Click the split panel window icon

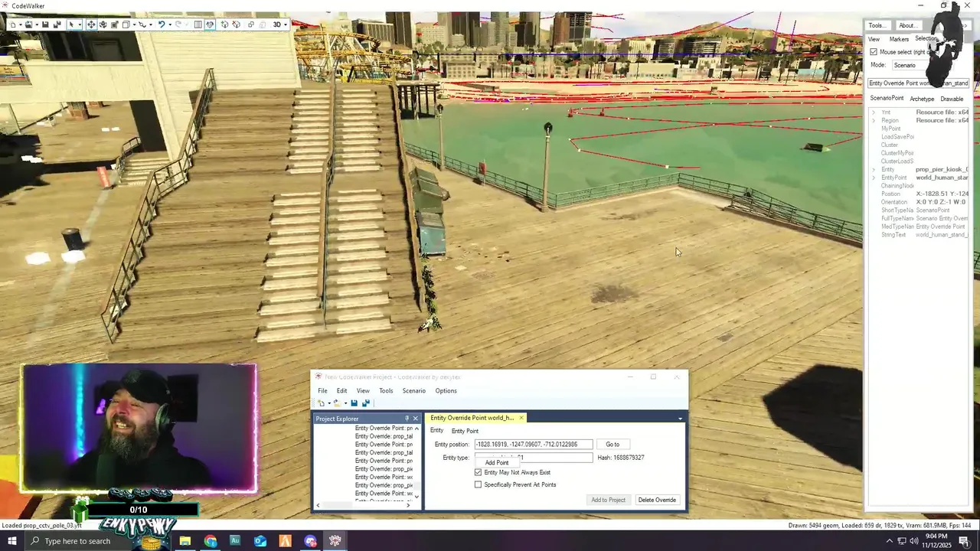coord(198,24)
